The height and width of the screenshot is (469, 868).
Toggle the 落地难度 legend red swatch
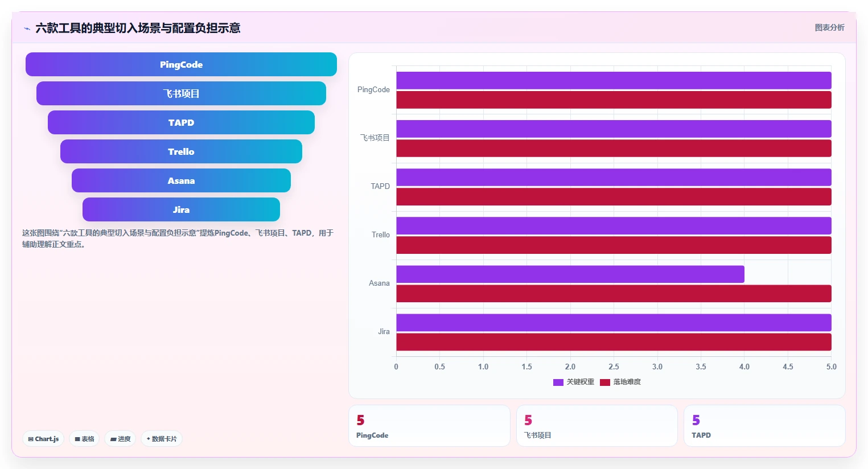coord(605,382)
